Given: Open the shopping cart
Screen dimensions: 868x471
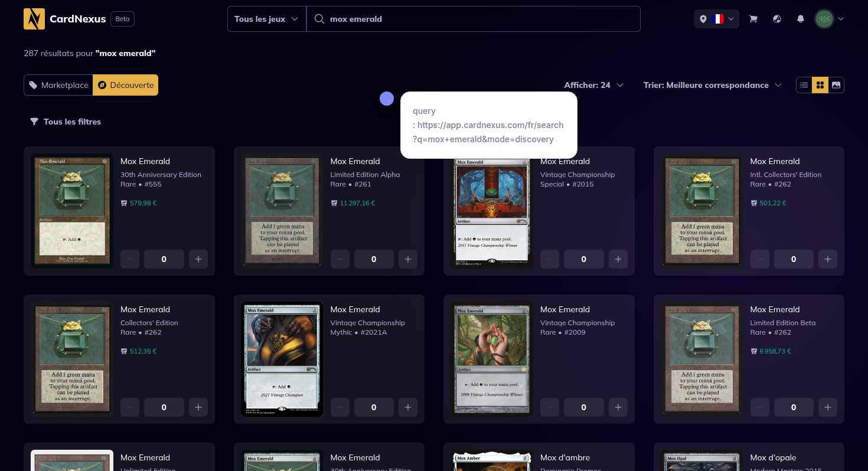Looking at the screenshot, I should click(x=753, y=19).
